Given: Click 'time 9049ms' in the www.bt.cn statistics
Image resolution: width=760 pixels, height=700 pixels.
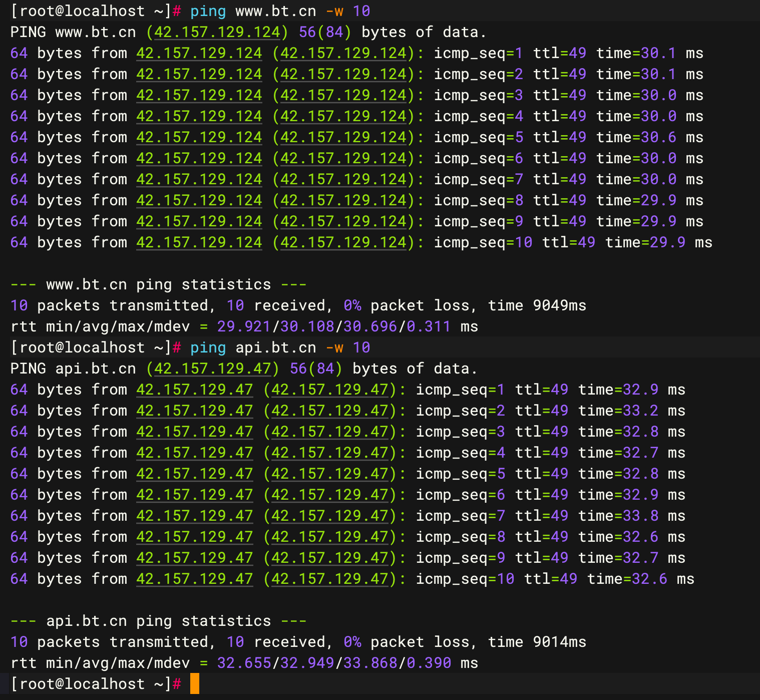Looking at the screenshot, I should pyautogui.click(x=537, y=305).
